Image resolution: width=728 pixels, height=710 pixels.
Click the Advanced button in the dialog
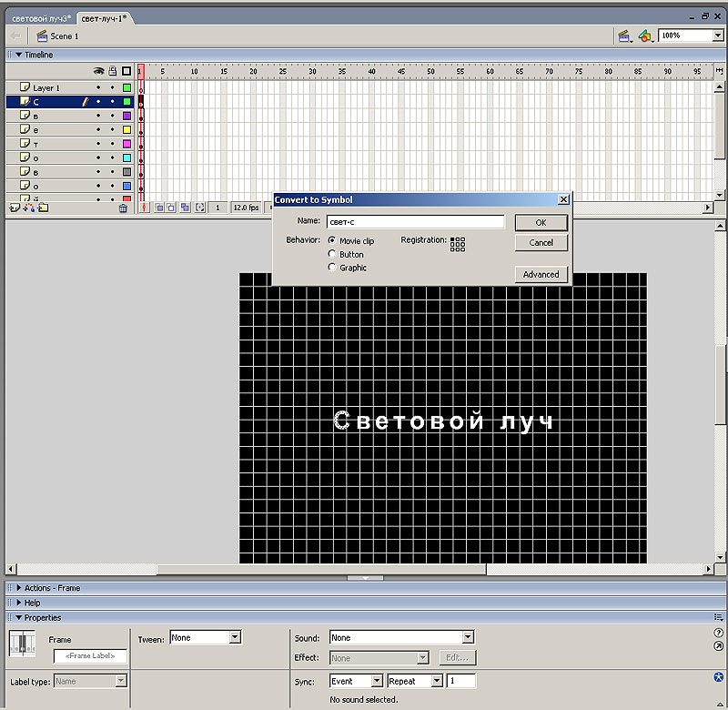[x=541, y=274]
